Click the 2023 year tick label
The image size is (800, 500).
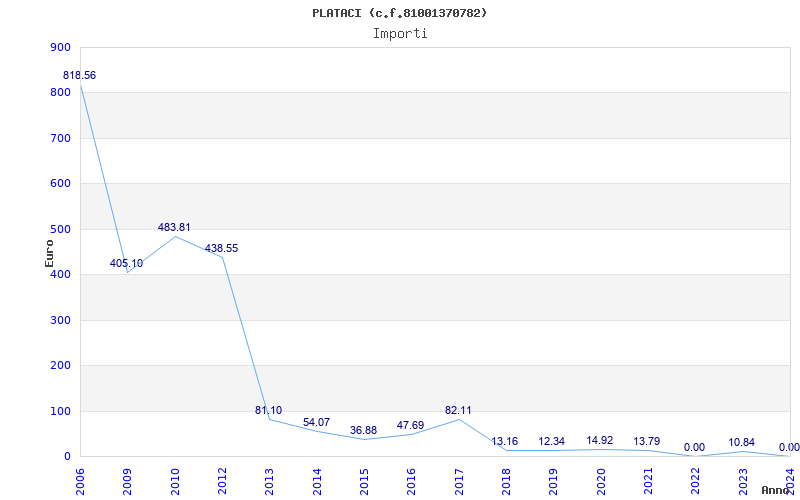click(x=742, y=482)
